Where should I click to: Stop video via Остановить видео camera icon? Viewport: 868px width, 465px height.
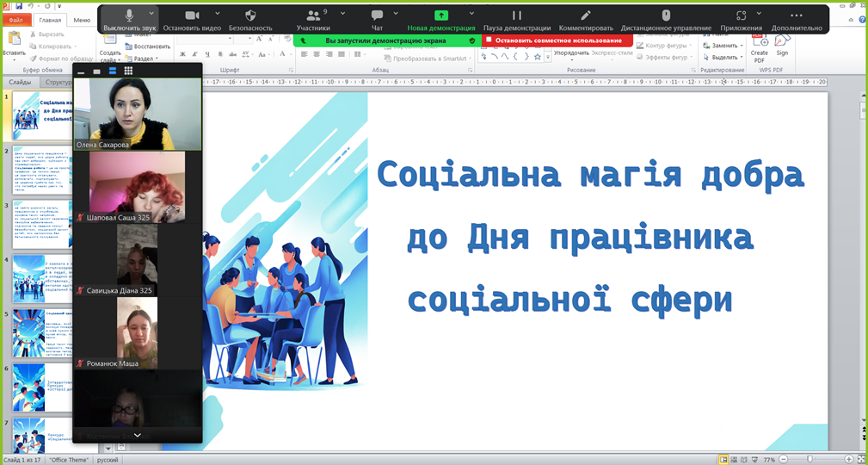(x=192, y=19)
